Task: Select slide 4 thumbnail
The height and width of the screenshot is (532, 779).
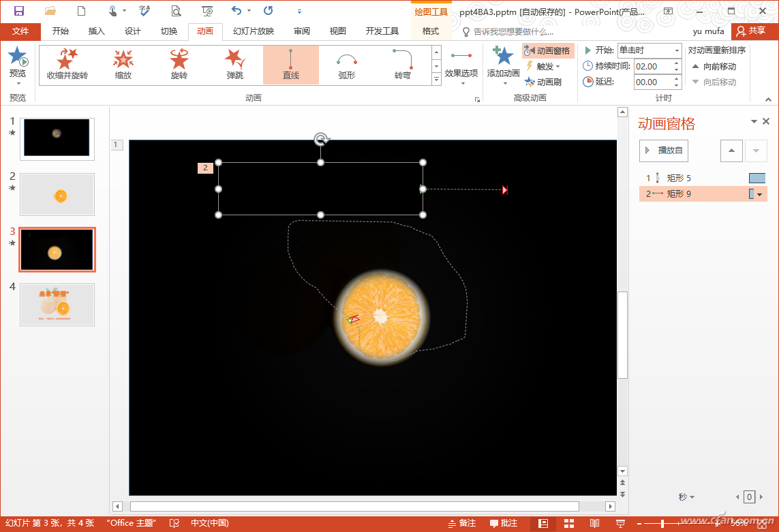Action: [57, 304]
